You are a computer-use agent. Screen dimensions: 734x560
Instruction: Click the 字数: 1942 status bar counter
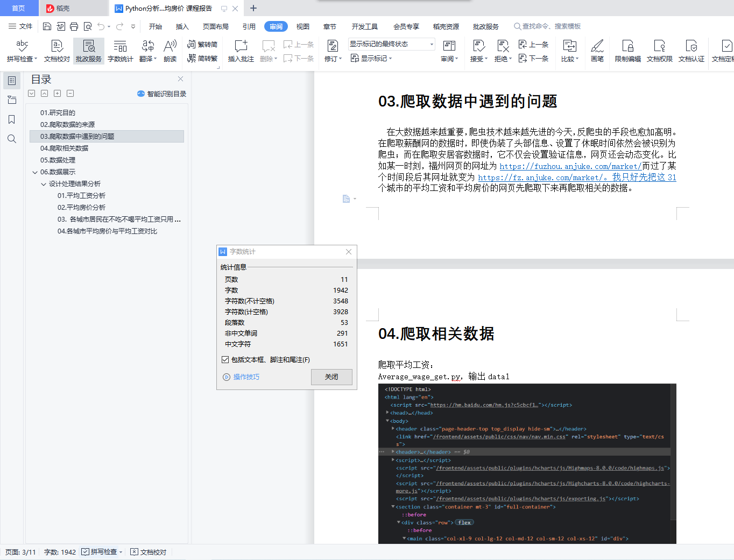pyautogui.click(x=60, y=552)
